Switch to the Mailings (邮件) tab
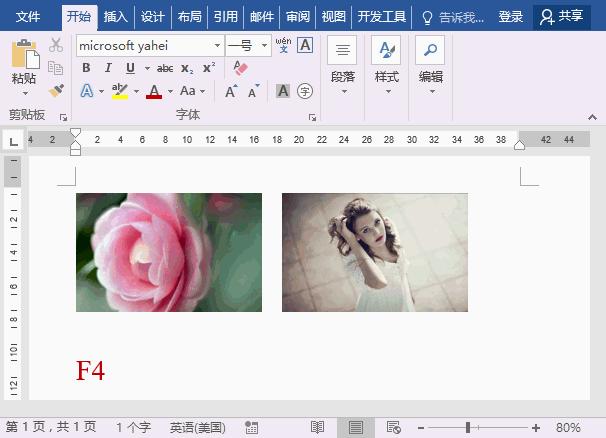The image size is (606, 438). click(262, 17)
